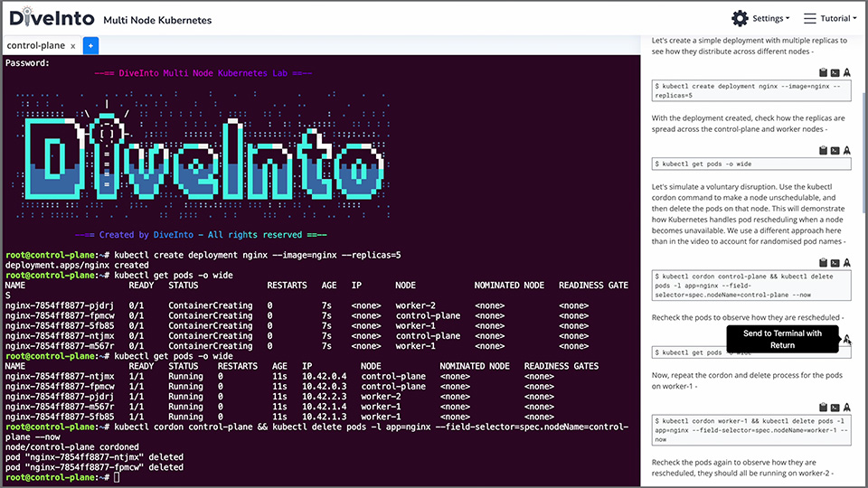Click rocket icon beside Send to Terminal tooltip
This screenshot has width=868, height=488.
tap(847, 339)
